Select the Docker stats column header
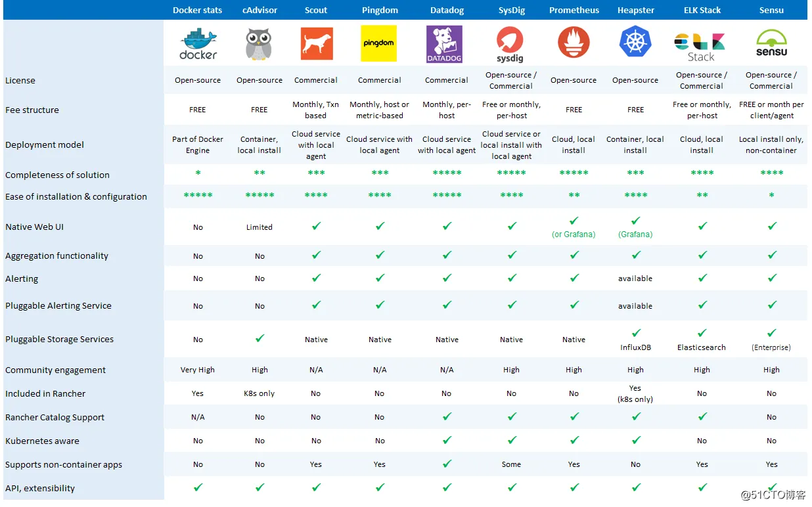This screenshot has height=507, width=812. coord(197,10)
